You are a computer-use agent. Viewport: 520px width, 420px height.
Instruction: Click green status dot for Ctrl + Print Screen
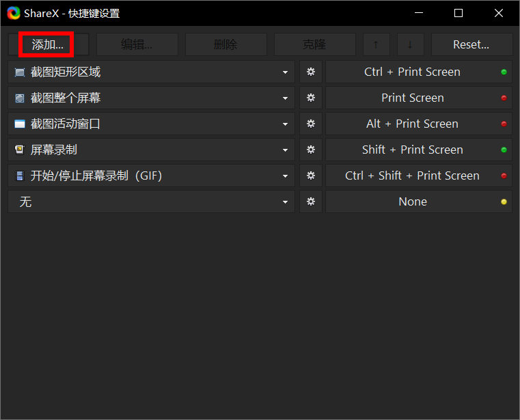pos(504,72)
